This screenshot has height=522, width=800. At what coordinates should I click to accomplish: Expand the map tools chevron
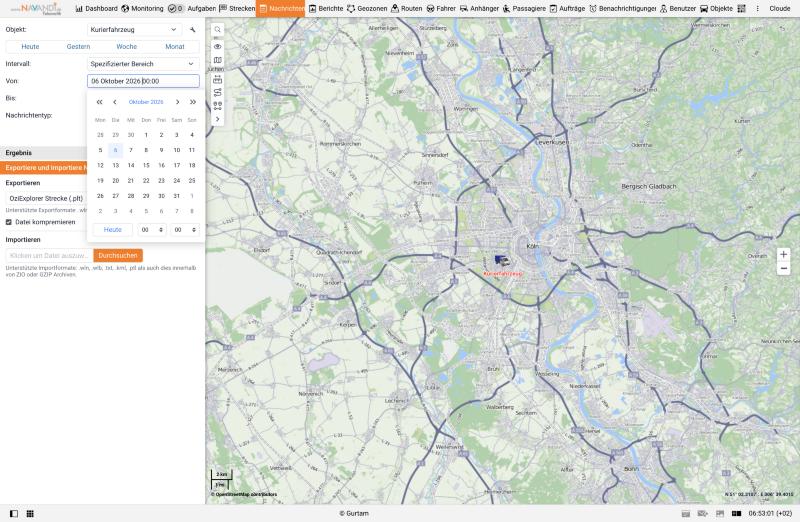[217, 119]
